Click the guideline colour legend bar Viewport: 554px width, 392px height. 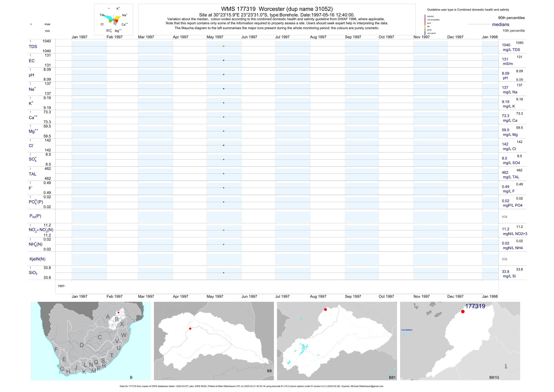click(x=425, y=25)
